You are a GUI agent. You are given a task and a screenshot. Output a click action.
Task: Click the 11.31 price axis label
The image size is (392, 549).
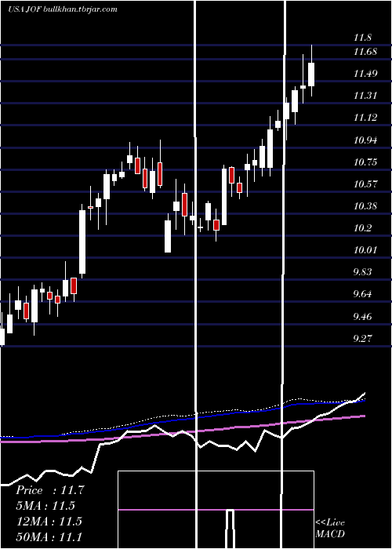(x=365, y=95)
